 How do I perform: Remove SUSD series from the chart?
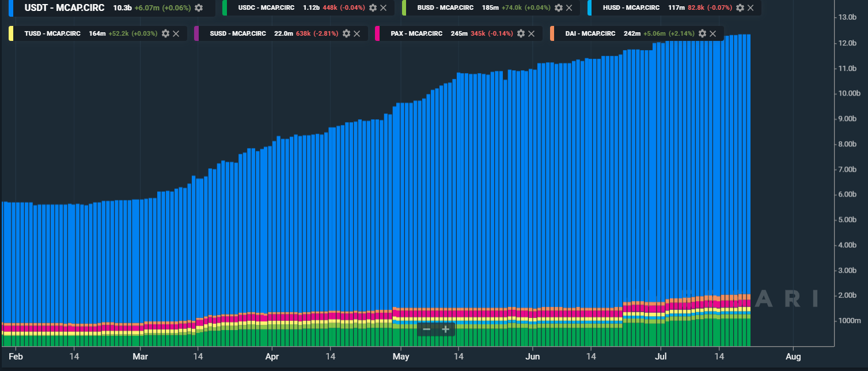[357, 33]
